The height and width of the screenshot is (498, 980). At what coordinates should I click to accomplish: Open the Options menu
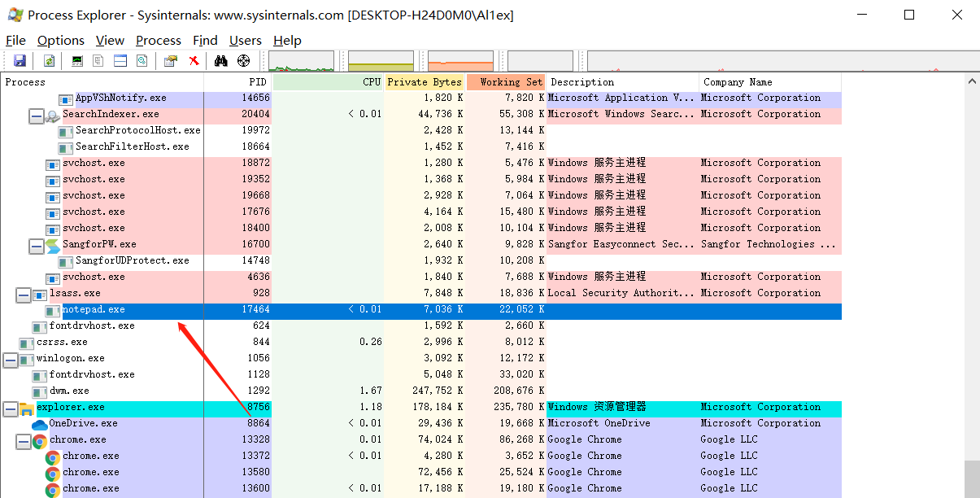coord(61,40)
